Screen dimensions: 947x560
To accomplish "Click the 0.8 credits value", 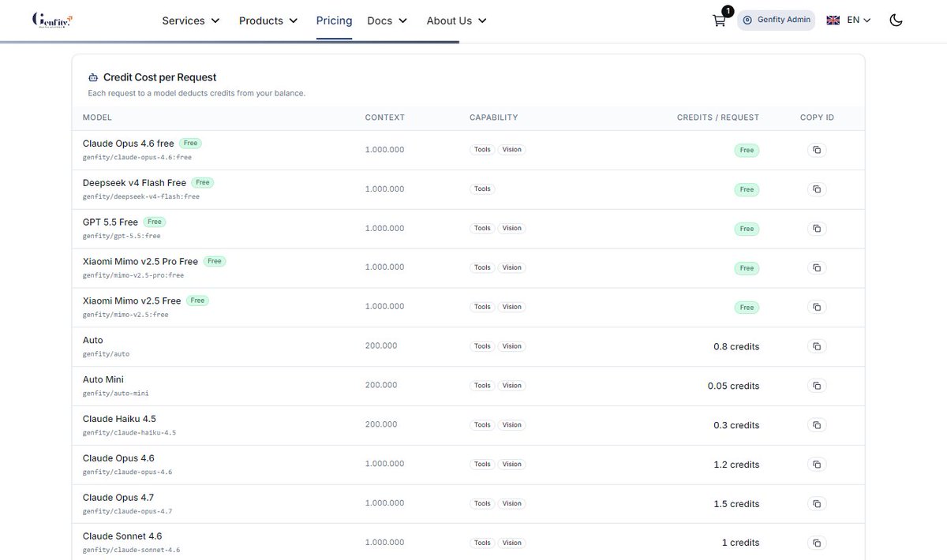I will [736, 346].
